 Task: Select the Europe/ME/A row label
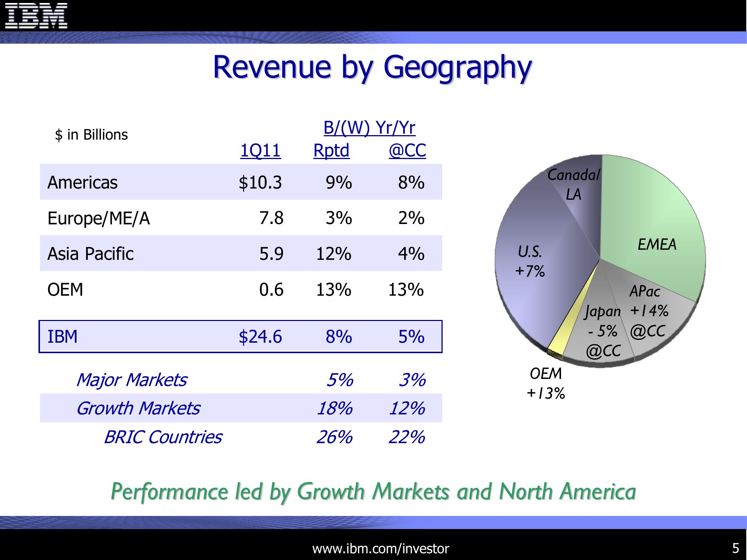point(99,218)
